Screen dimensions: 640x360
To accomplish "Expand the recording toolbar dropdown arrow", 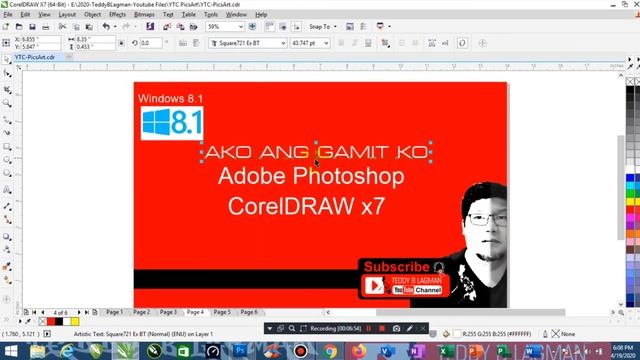I will pyautogui.click(x=269, y=329).
